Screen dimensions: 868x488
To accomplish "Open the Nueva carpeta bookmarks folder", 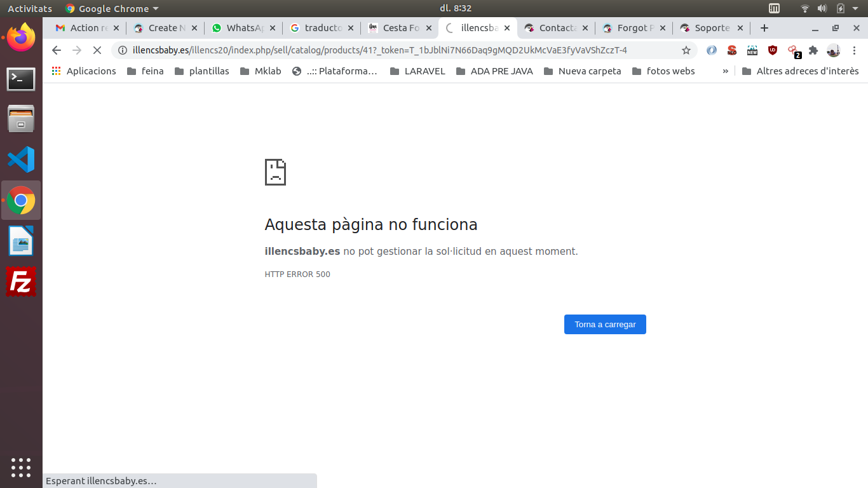I will pos(583,71).
